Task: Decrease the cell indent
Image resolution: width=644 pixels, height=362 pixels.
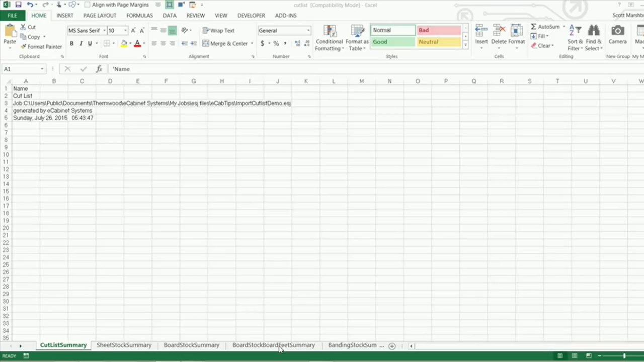Action: [185, 44]
